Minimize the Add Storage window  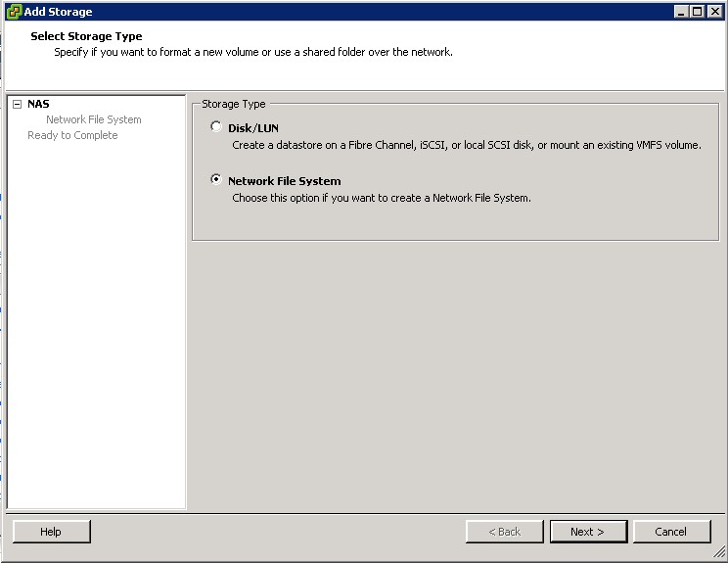tap(682, 11)
